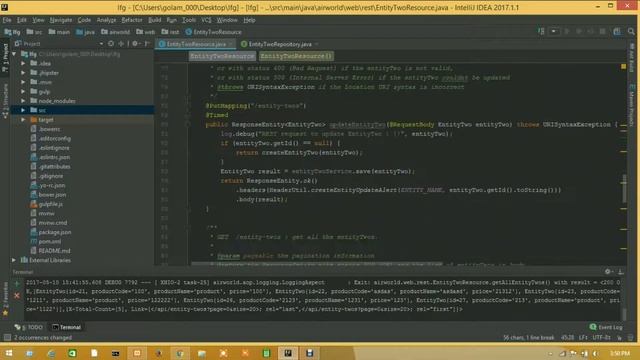The height and width of the screenshot is (360, 640).
Task: Click IntelliJ IDEA icon in taskbar
Action: [x=288, y=353]
